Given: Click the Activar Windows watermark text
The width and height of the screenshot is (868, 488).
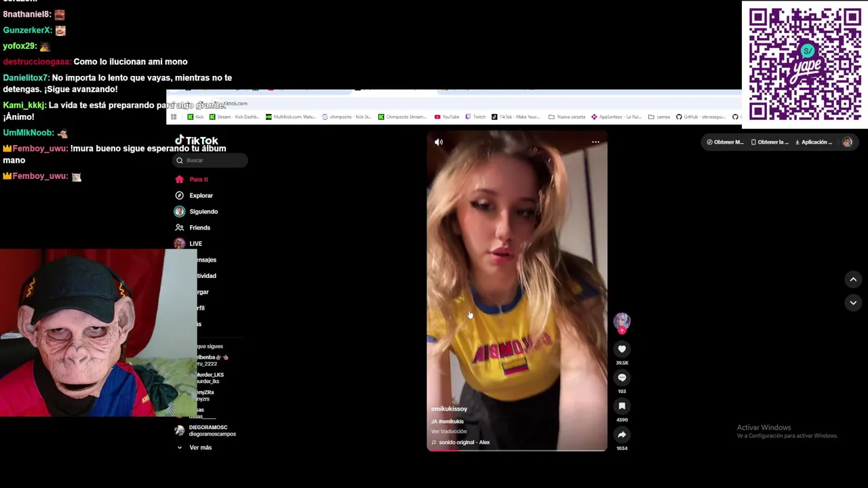Looking at the screenshot, I should tap(764, 428).
